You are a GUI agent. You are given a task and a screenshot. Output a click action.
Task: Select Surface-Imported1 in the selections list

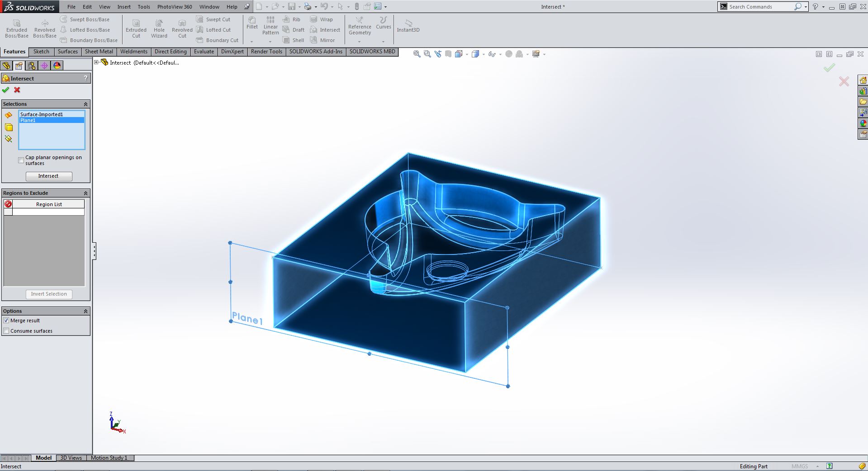click(x=42, y=114)
